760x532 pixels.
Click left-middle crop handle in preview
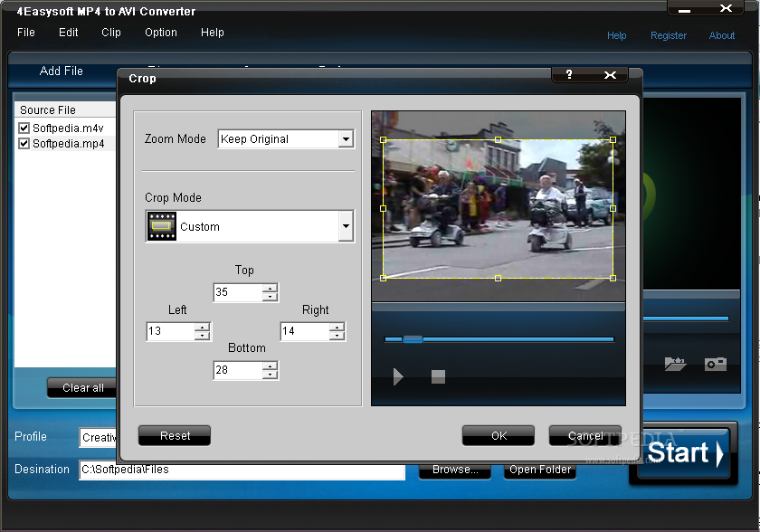pyautogui.click(x=384, y=208)
